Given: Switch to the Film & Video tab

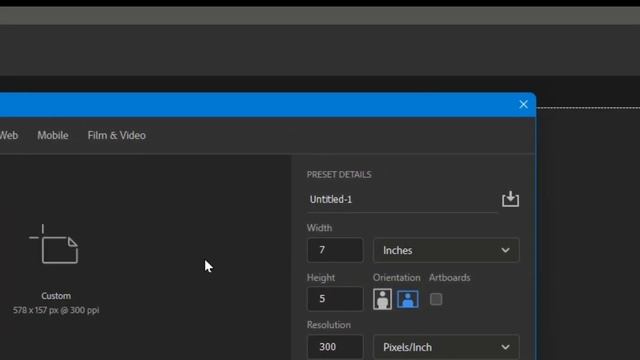Looking at the screenshot, I should pyautogui.click(x=116, y=136).
